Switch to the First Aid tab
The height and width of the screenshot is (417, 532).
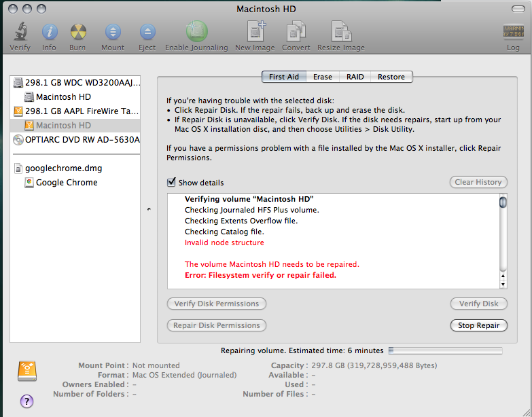284,77
